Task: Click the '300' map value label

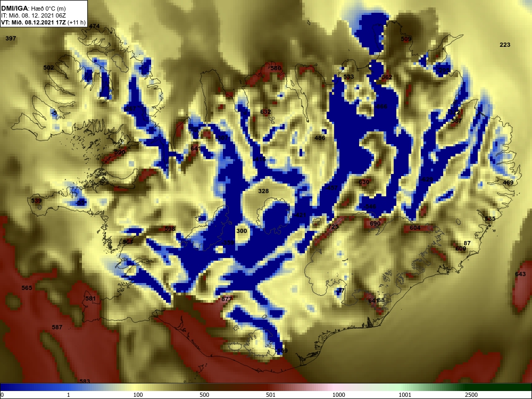Action: 242,231
